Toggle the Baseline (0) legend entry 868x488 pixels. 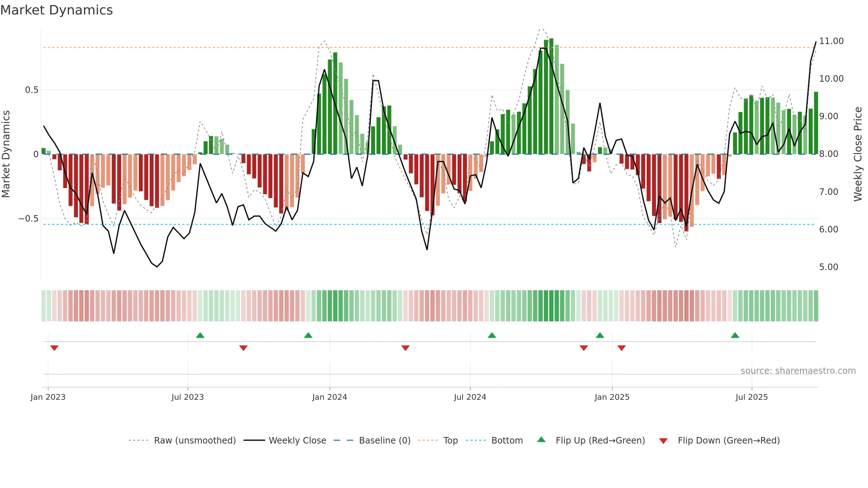coord(372,440)
